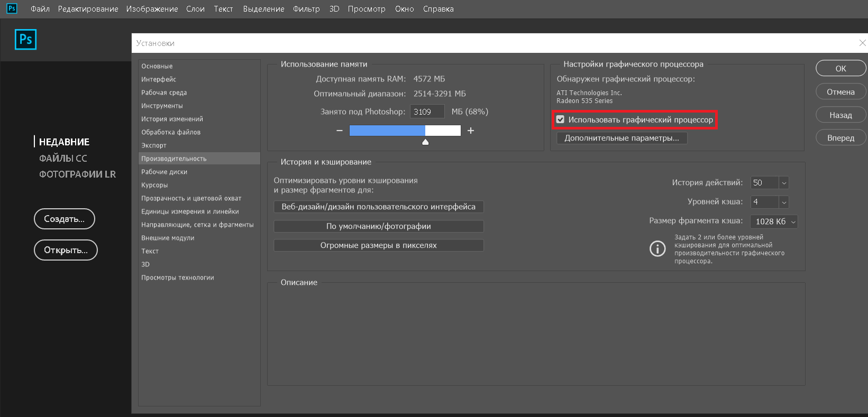Close the Установки dialog with the X
The width and height of the screenshot is (868, 417).
click(x=862, y=43)
